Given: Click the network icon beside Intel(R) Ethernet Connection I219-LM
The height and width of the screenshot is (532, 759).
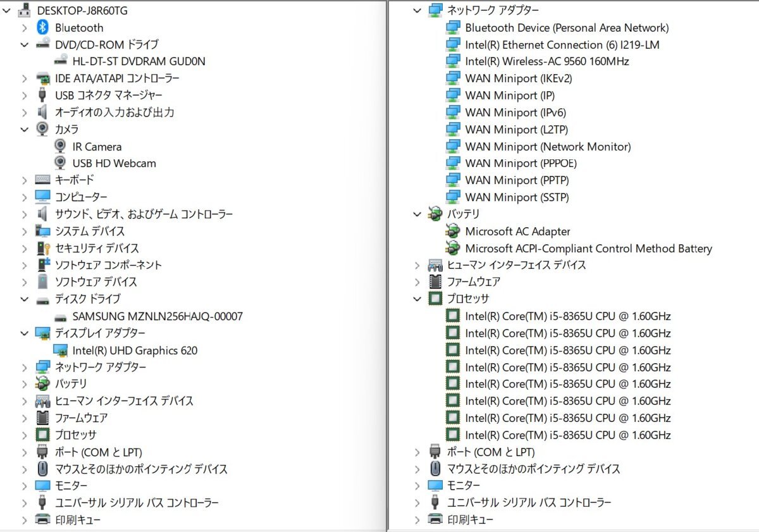Looking at the screenshot, I should point(453,44).
